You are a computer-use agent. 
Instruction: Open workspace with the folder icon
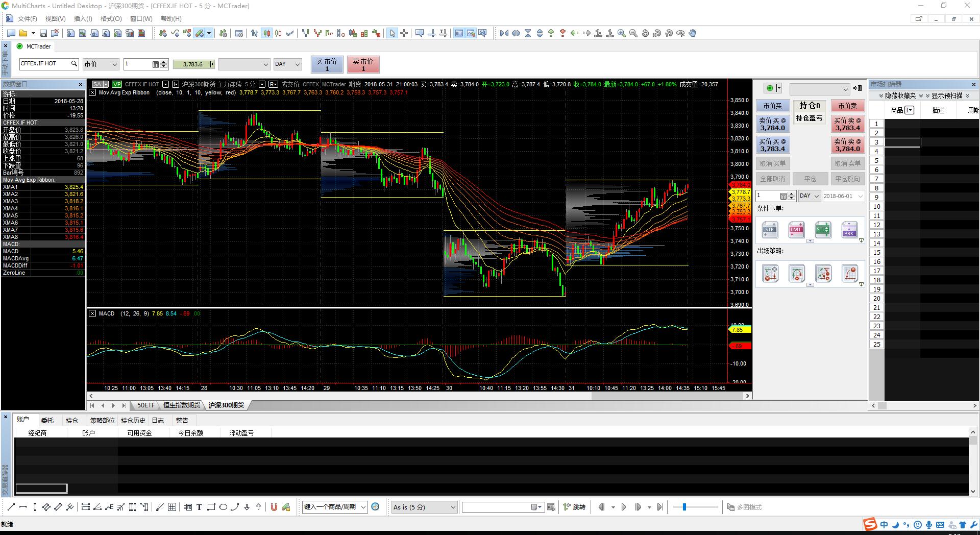pos(23,33)
